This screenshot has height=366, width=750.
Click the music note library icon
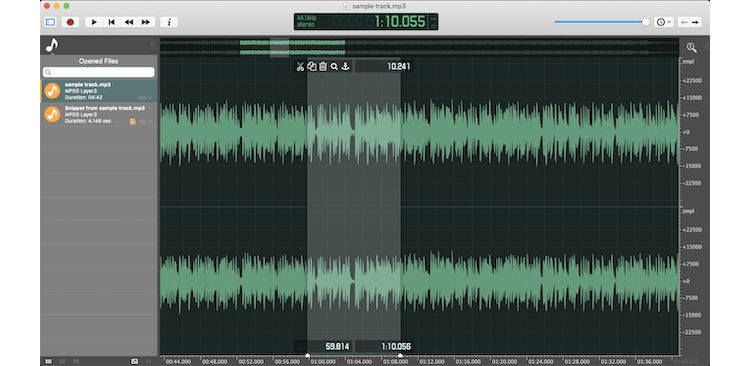(x=52, y=45)
